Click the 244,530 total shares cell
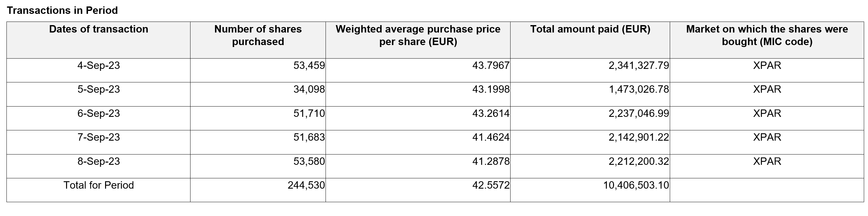The image size is (868, 216). coord(306,185)
